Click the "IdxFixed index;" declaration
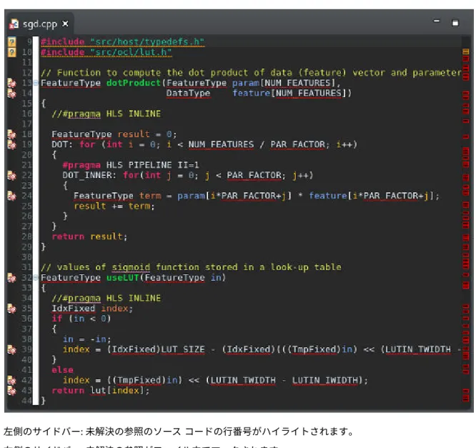Viewport: 476px width, 448px height. click(92, 309)
